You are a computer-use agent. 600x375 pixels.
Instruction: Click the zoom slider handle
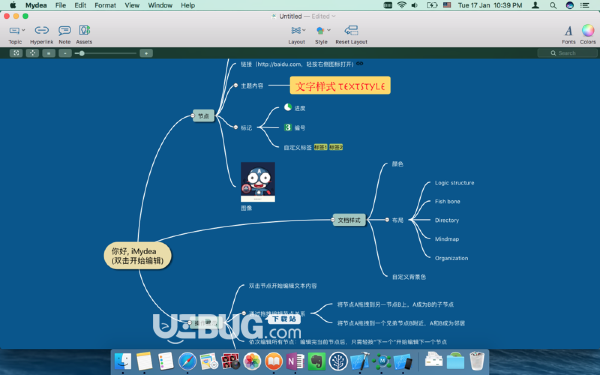(x=82, y=53)
